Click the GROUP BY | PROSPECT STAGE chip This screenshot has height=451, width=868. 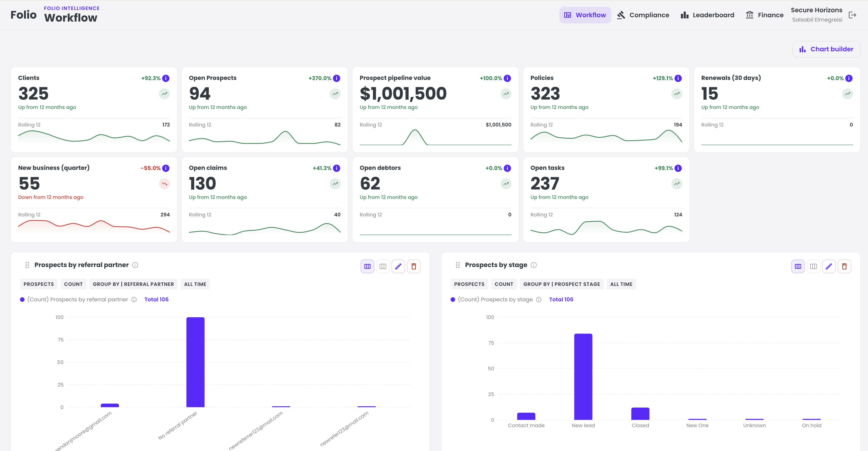coord(562,284)
